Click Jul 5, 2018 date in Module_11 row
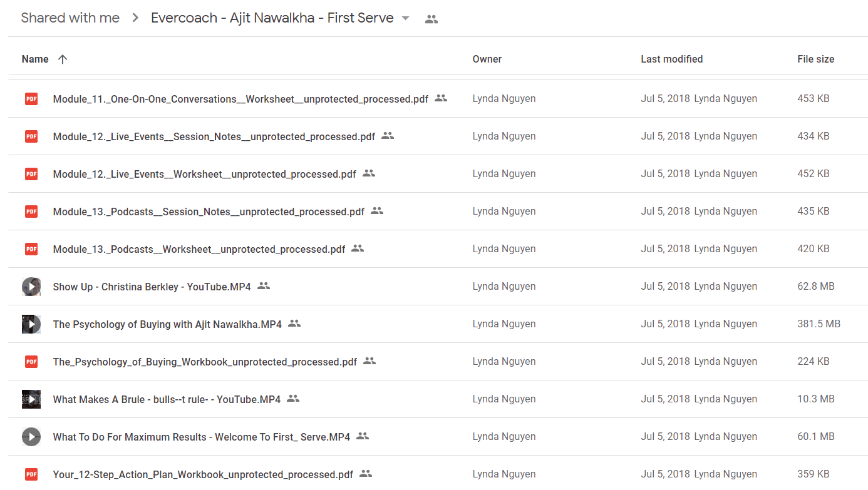Screen dimensions: 868x490 (665, 98)
